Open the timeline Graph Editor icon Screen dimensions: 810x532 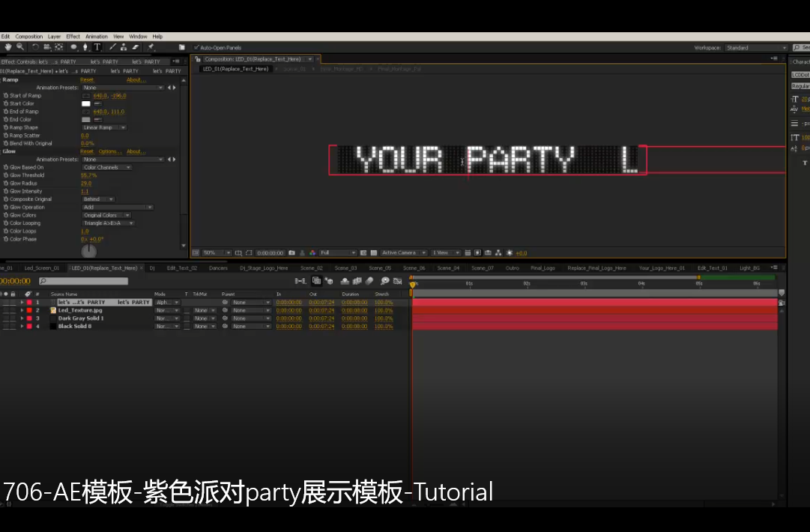click(398, 281)
